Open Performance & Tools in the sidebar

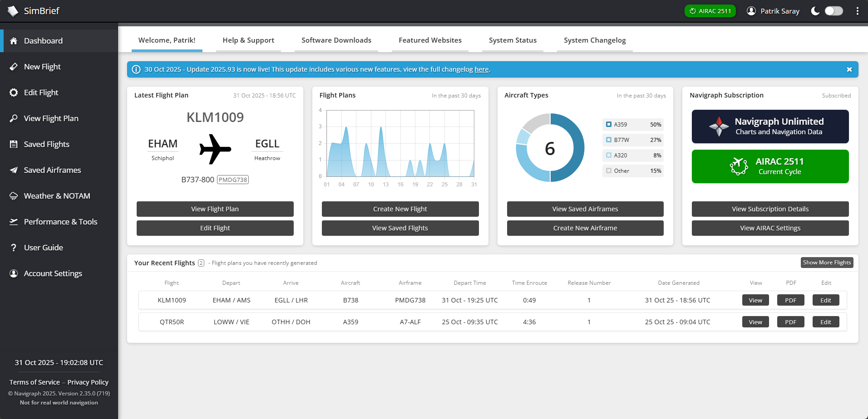[60, 222]
